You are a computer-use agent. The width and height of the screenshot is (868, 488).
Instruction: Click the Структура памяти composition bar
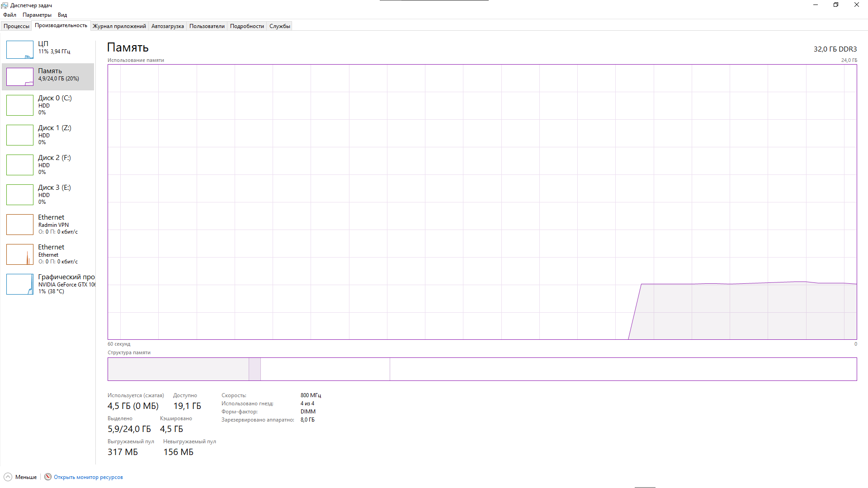tap(482, 369)
